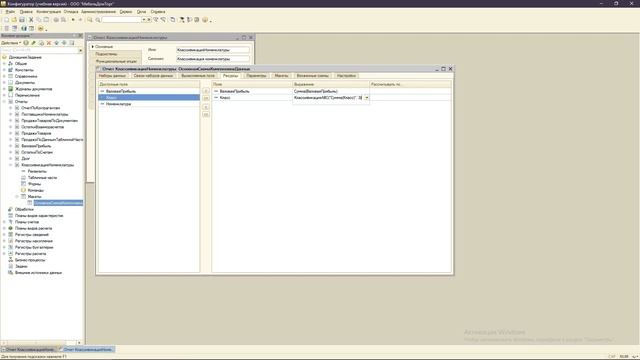
Task: Select ВаловаяПрибыль in available fields list
Action: tap(149, 91)
